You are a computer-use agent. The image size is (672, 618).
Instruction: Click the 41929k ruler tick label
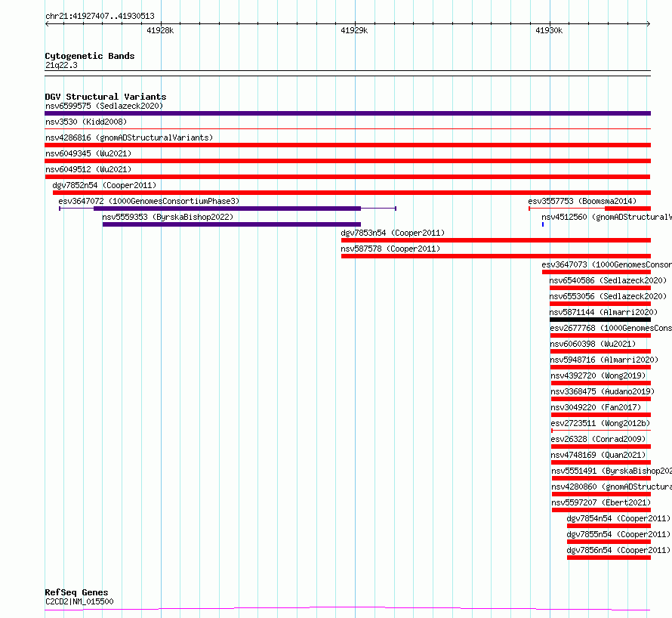(354, 30)
